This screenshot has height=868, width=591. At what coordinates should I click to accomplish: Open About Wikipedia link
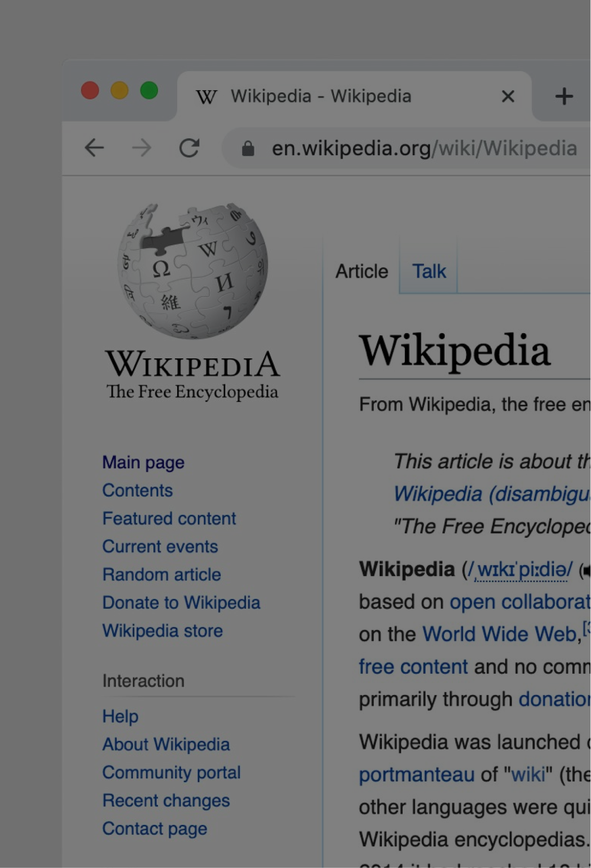click(x=166, y=744)
